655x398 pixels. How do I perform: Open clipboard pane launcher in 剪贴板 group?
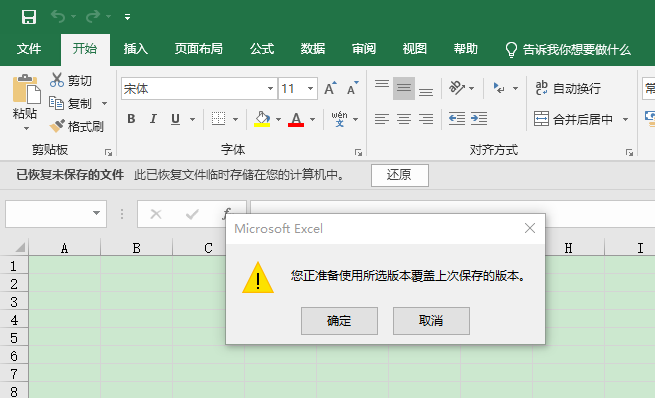(x=109, y=152)
